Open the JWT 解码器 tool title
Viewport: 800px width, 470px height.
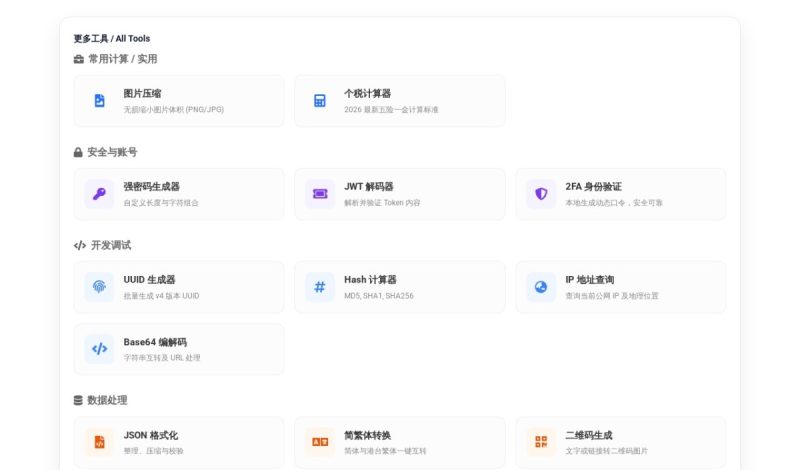pyautogui.click(x=368, y=187)
